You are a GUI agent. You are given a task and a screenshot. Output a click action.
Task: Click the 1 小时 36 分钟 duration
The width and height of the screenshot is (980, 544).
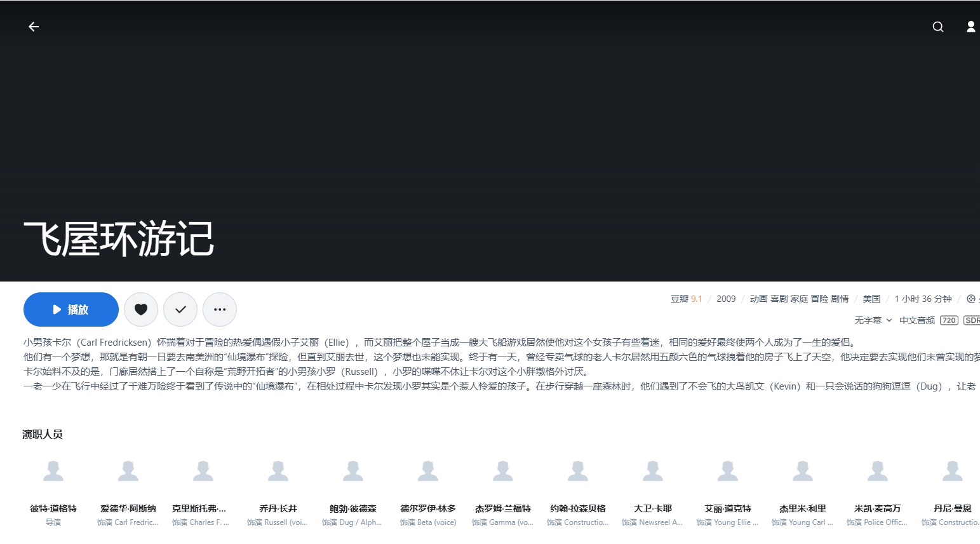(x=923, y=299)
